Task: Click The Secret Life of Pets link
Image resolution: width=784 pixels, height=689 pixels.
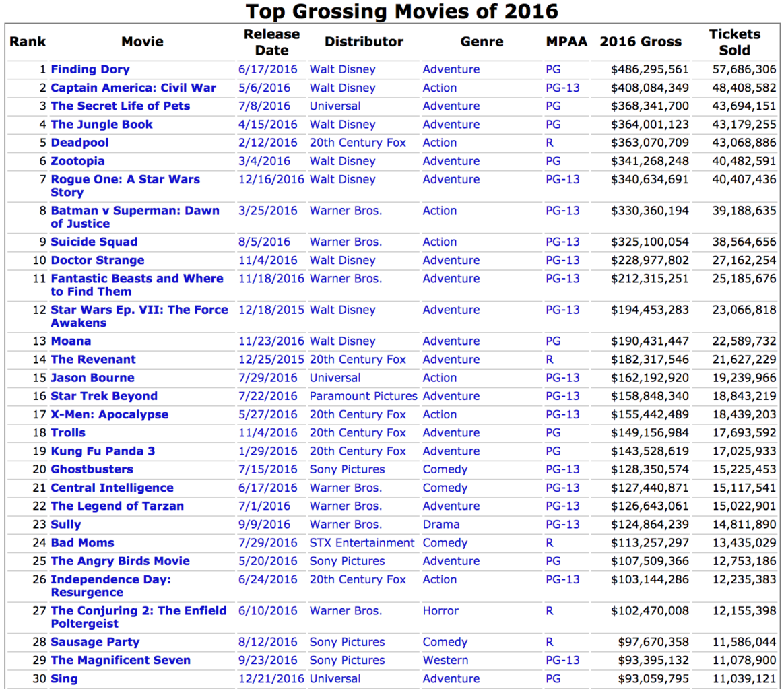Action: coord(119,106)
